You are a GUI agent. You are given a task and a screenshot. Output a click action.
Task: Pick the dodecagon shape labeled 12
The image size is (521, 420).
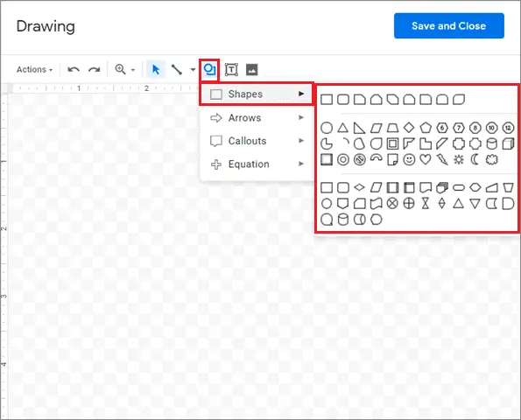508,128
